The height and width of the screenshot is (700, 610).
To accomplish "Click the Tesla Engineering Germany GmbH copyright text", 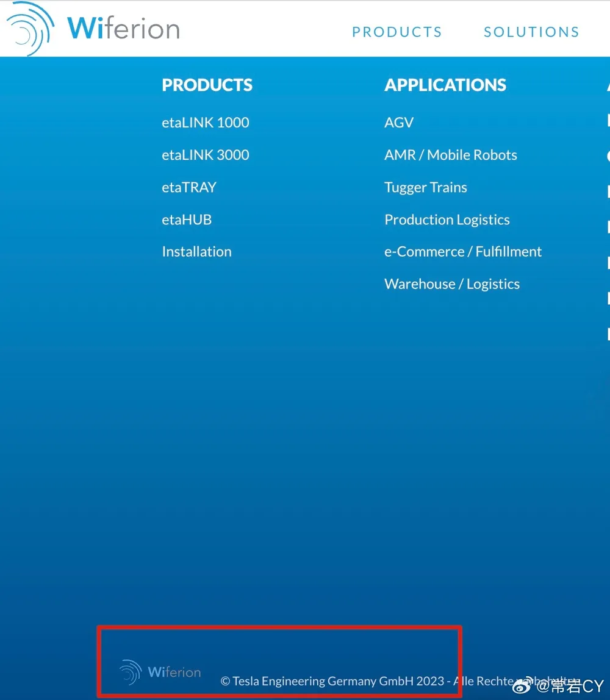I will click(x=400, y=681).
